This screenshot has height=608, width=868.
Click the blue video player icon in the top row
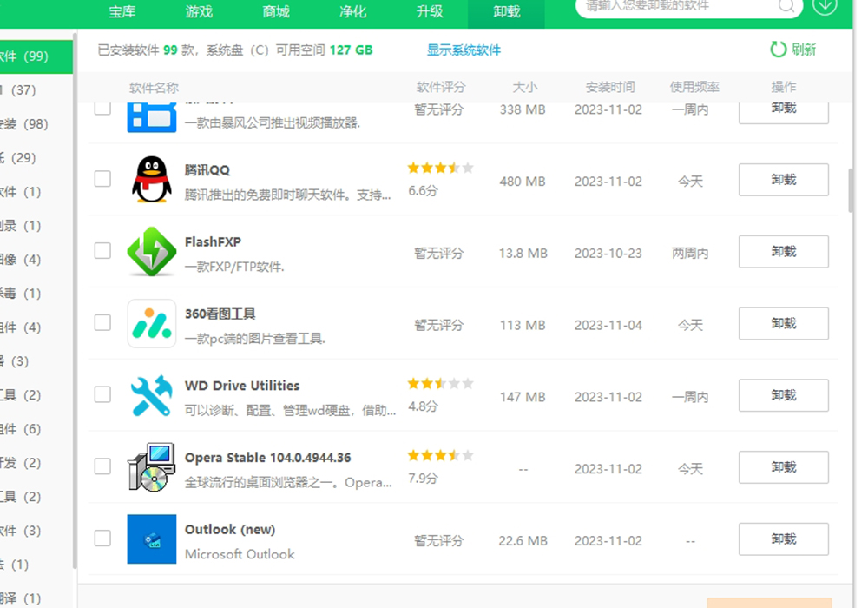click(152, 117)
